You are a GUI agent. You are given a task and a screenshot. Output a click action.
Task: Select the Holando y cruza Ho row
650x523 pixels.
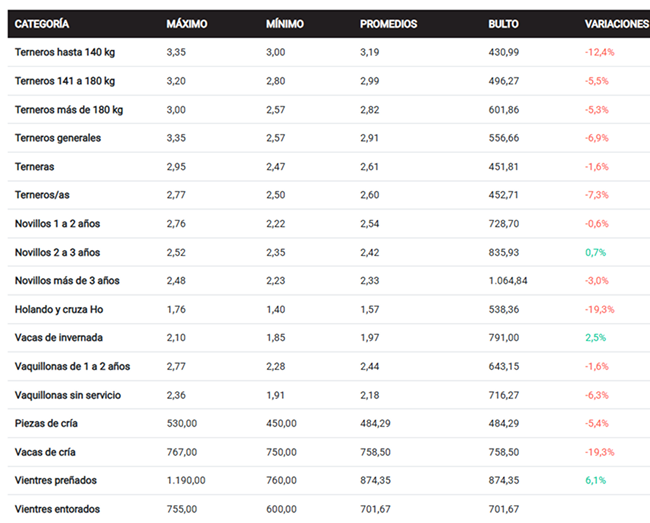click(59, 310)
